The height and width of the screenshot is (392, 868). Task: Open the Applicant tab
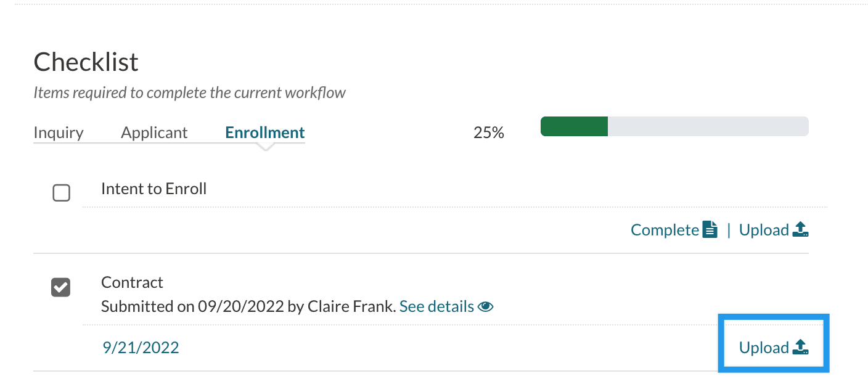[x=154, y=133]
